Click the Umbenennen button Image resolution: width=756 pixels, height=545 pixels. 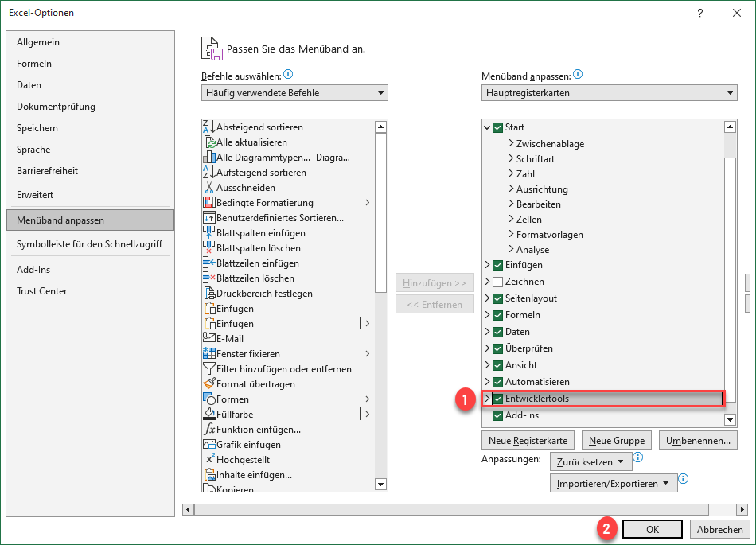pyautogui.click(x=698, y=441)
